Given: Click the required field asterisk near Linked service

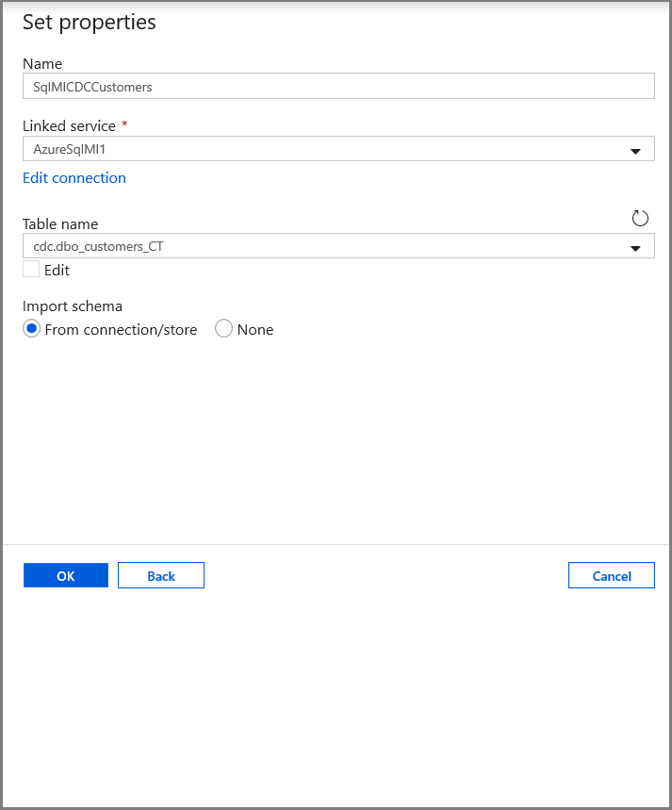Looking at the screenshot, I should coord(123,124).
